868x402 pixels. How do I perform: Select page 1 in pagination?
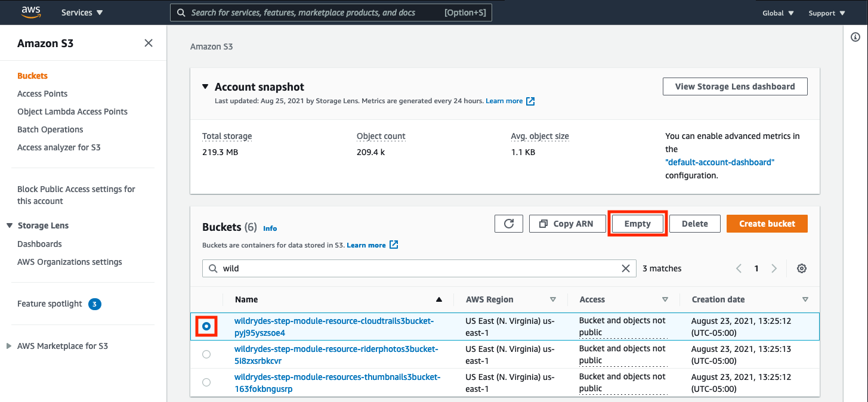(756, 268)
